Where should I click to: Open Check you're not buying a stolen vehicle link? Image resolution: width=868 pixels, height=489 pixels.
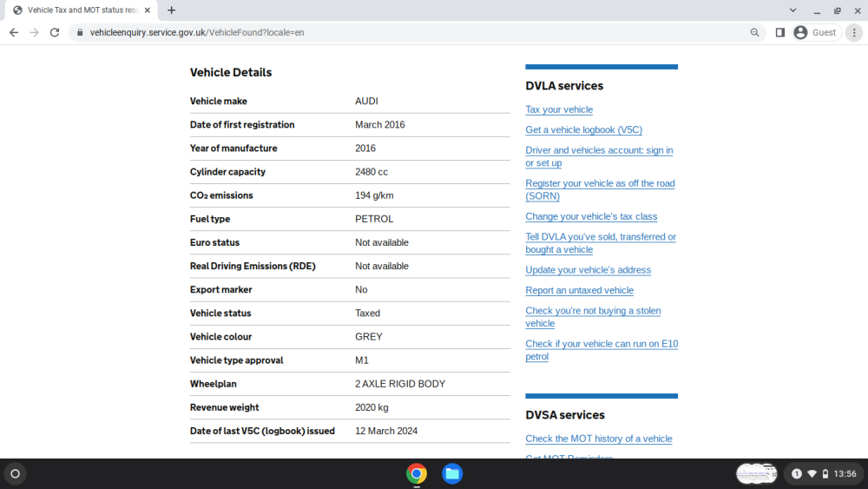pyautogui.click(x=593, y=317)
